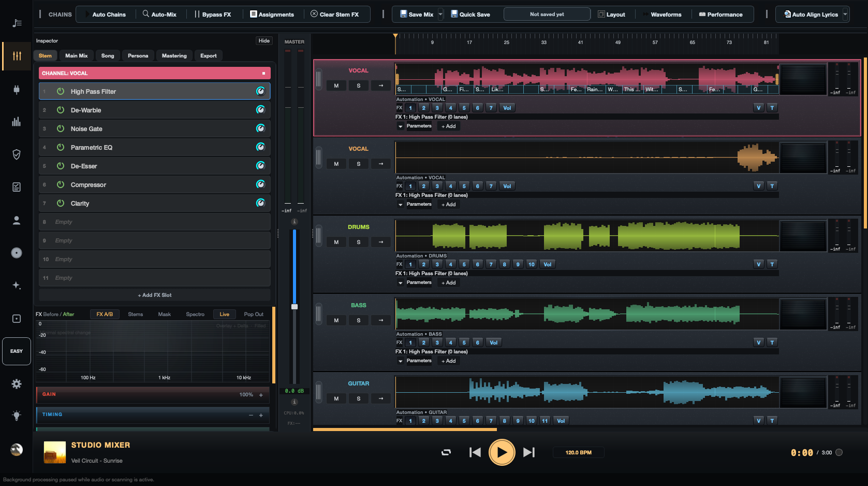Open the lightbulb tips icon
Viewport: 868px width, 486px height.
tap(17, 416)
